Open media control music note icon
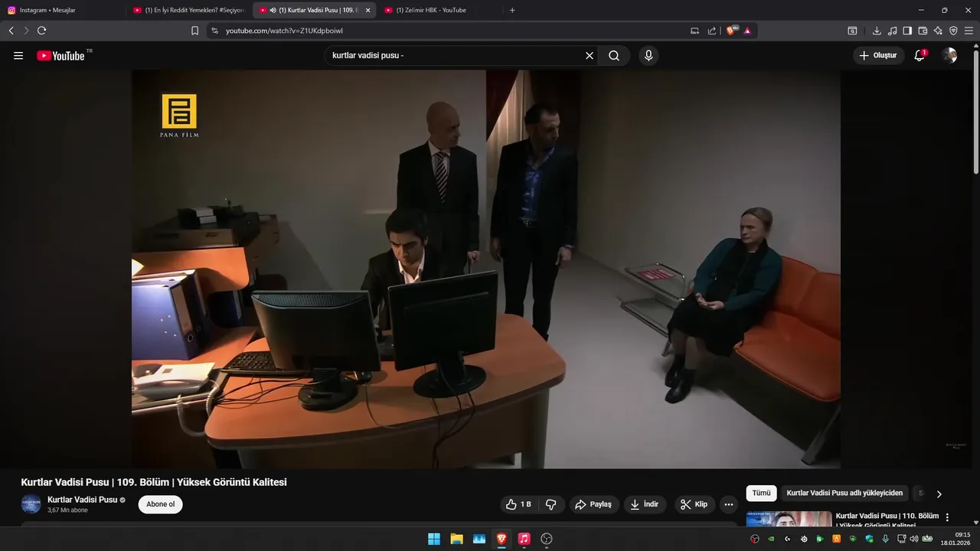 [892, 31]
